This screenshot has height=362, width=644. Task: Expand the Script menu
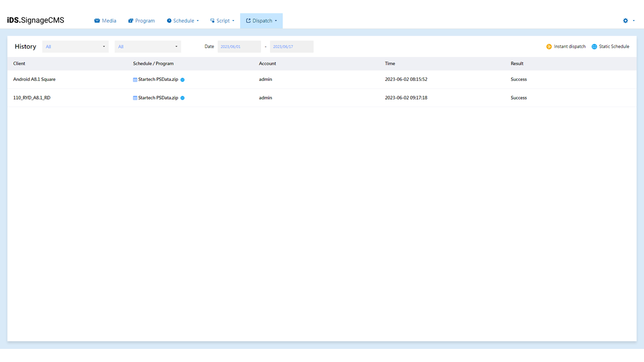[222, 21]
